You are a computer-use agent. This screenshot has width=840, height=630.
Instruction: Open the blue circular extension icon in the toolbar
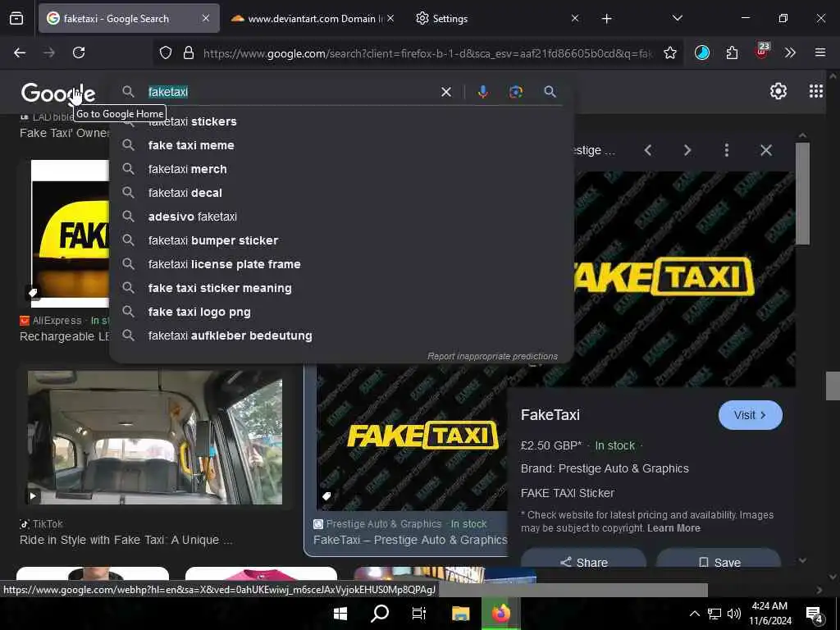coord(702,52)
